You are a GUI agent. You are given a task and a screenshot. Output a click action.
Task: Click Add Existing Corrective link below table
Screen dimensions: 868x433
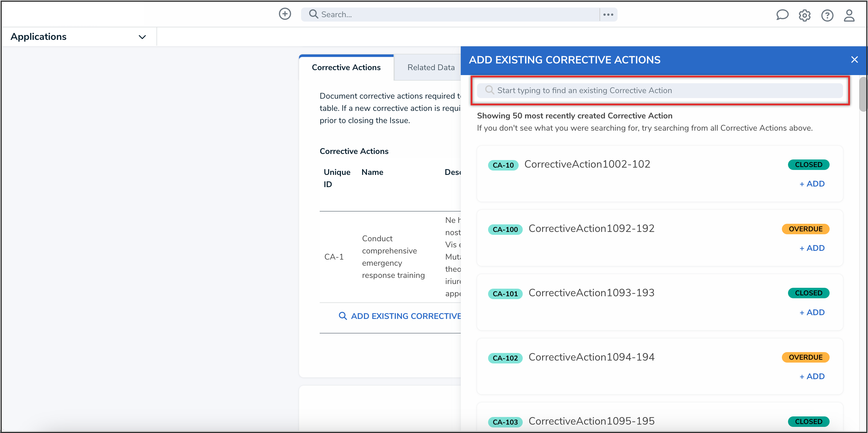(x=400, y=316)
